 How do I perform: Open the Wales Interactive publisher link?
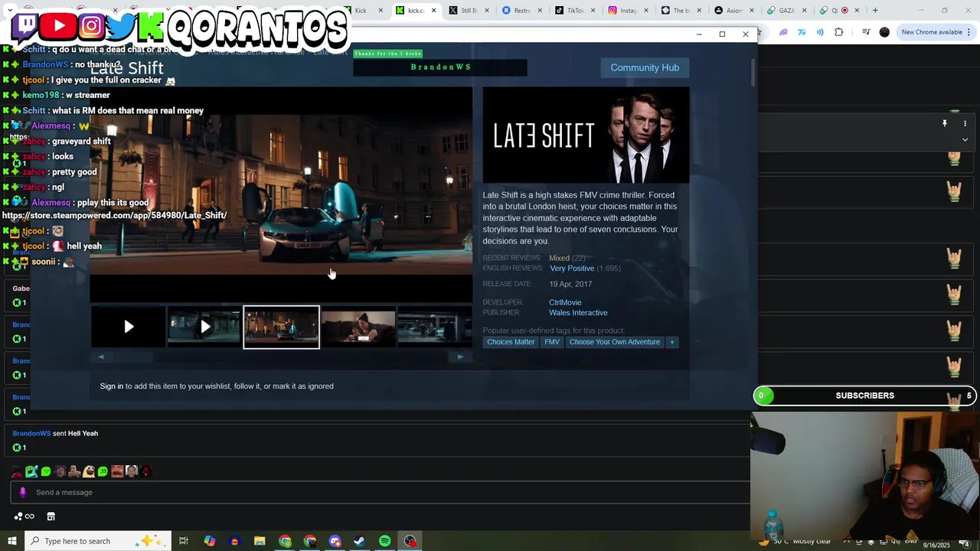pyautogui.click(x=578, y=313)
